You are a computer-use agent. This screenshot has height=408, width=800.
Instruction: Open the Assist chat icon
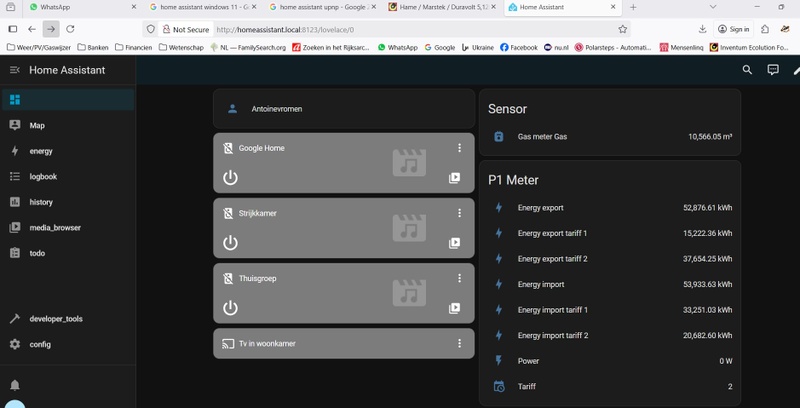(773, 70)
